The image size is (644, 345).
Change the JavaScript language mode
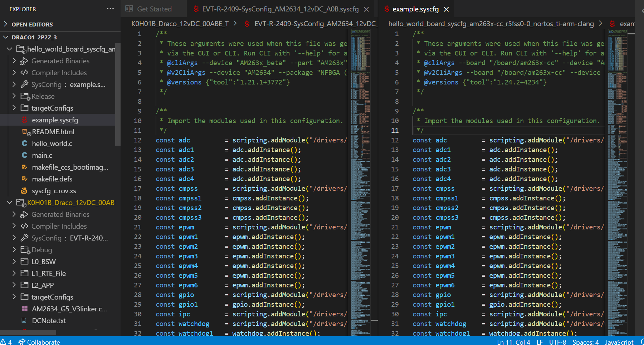619,342
